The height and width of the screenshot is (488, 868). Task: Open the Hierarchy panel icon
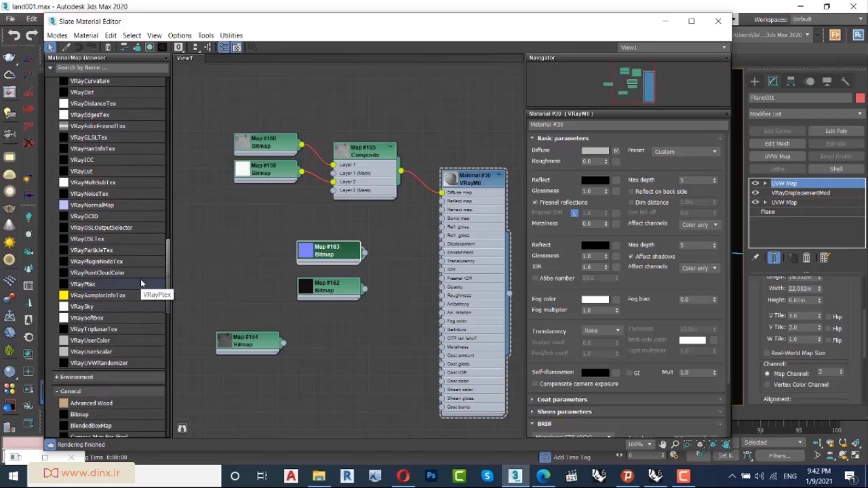(x=791, y=81)
